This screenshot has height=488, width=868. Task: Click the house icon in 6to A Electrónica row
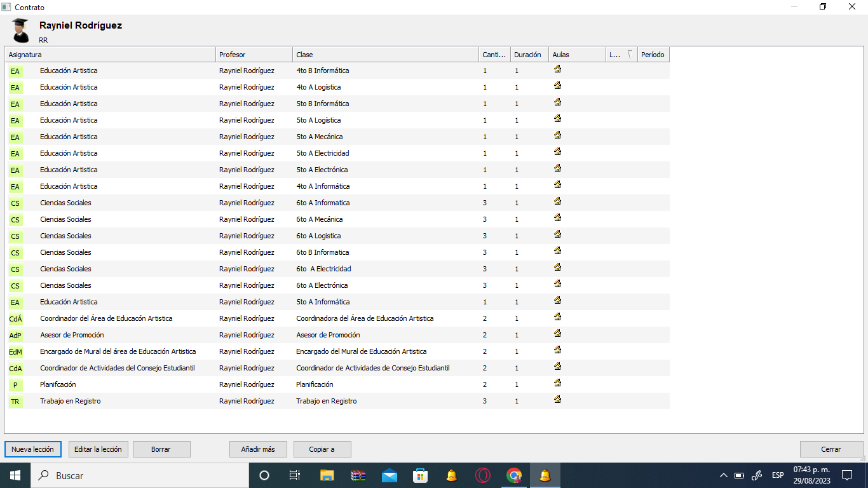point(558,284)
